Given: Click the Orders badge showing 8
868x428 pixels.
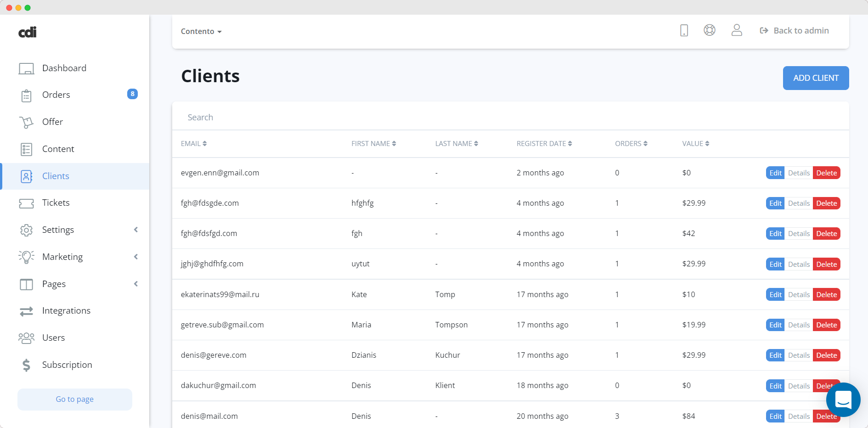Looking at the screenshot, I should coord(132,94).
